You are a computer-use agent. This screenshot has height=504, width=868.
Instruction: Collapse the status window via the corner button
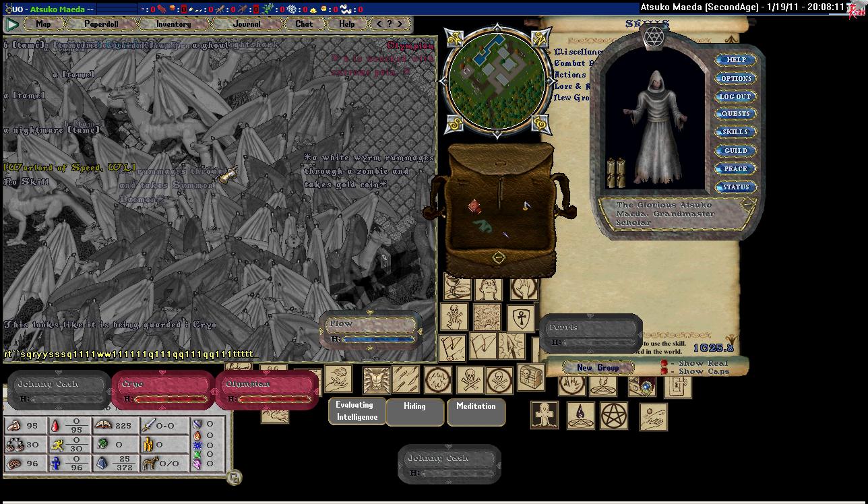click(x=234, y=477)
